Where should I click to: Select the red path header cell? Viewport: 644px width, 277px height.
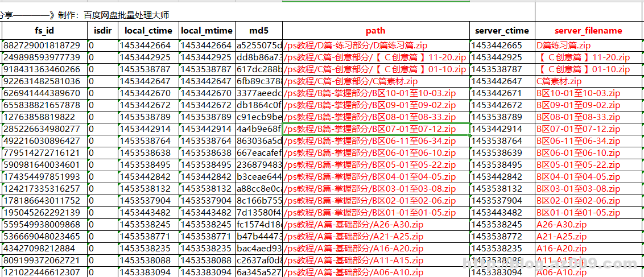click(375, 31)
